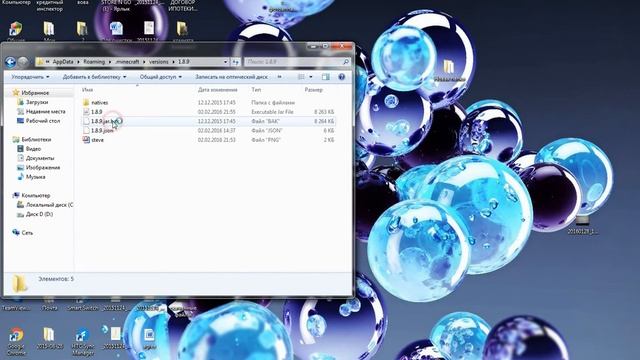Screen dimensions: 640x360
Task: Click the Executable Jar File type cell
Action: (272, 112)
